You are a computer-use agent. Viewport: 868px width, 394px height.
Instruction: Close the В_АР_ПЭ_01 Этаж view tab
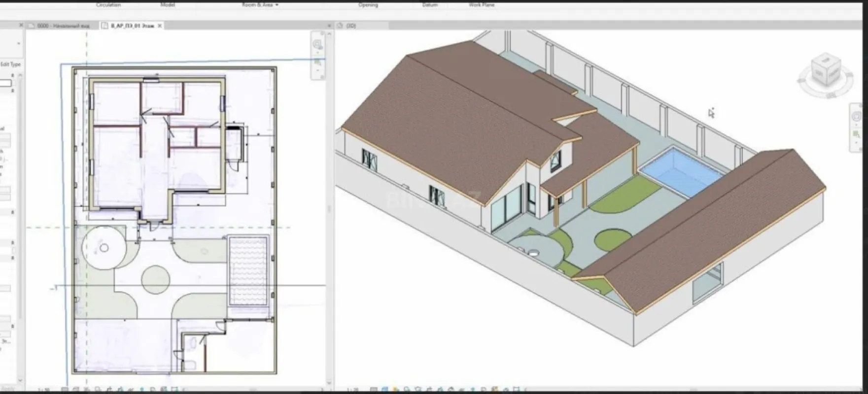coord(159,26)
